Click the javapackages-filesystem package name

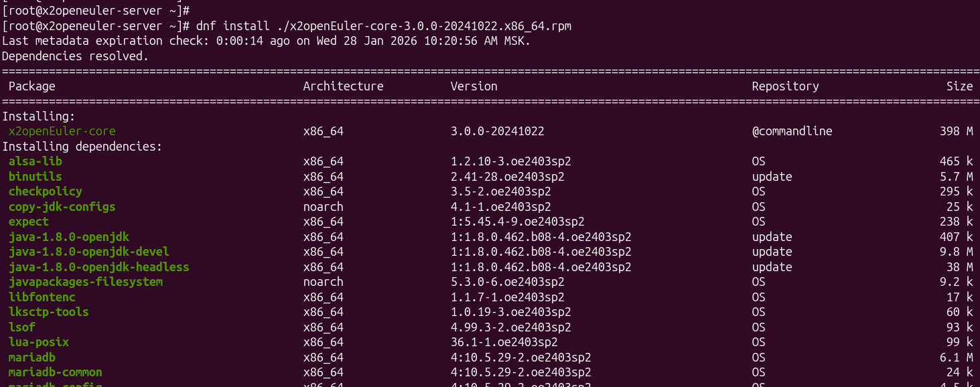(85, 282)
